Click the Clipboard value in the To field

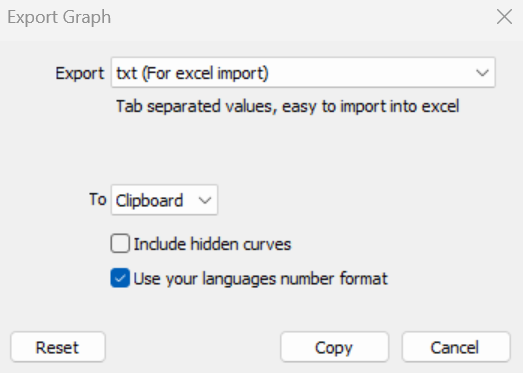point(149,201)
